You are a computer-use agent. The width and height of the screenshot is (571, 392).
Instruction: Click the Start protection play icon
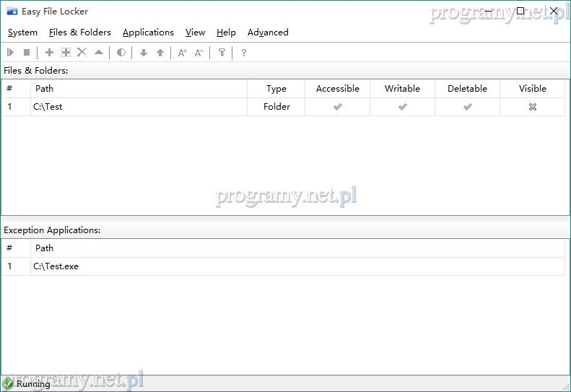click(11, 53)
